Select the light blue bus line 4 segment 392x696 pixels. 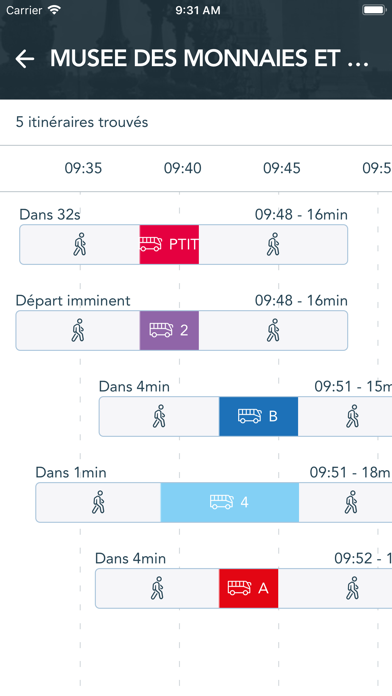(x=230, y=502)
